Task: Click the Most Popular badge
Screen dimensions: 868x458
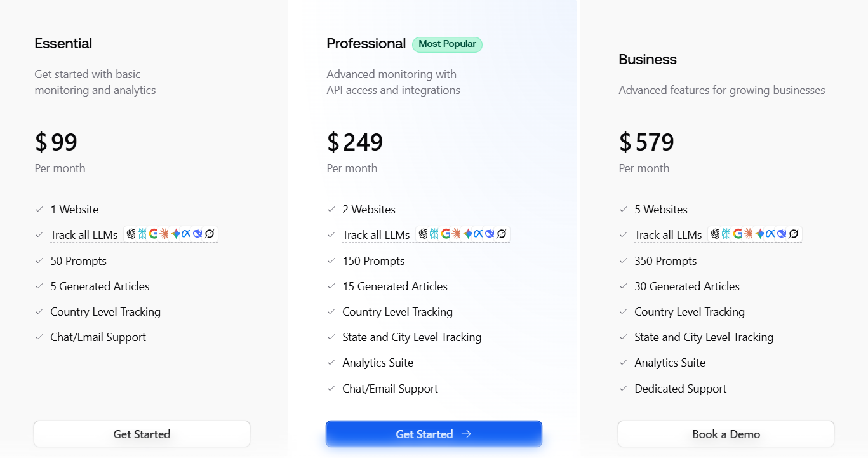Action: click(447, 44)
